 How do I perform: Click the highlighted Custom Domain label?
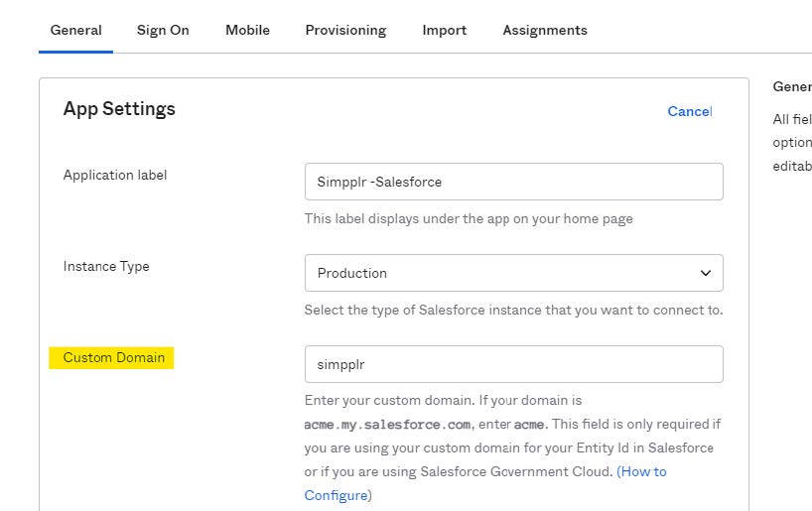point(111,358)
